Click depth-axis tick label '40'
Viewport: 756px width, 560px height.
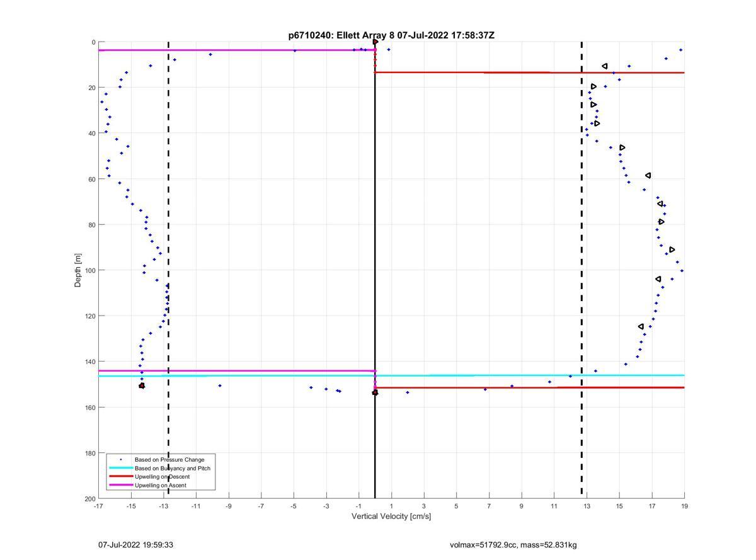[92, 134]
